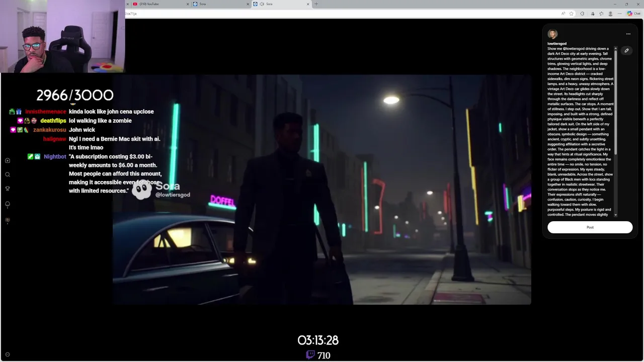This screenshot has height=362, width=644.
Task: Add page to favorites star icon
Action: (x=572, y=14)
